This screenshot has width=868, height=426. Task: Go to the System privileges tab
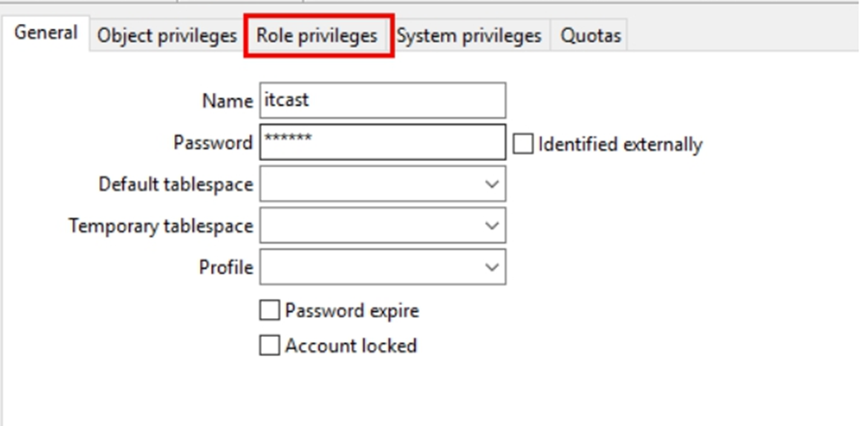(468, 36)
